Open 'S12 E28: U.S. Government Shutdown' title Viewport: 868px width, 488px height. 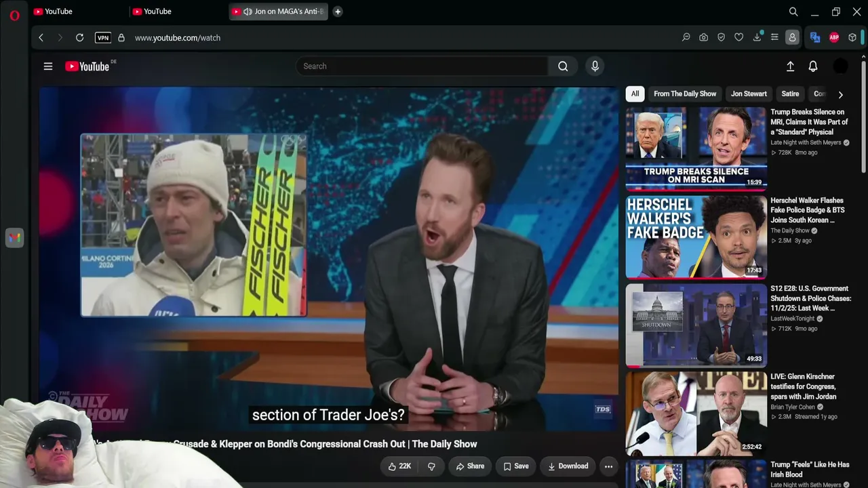click(x=810, y=298)
